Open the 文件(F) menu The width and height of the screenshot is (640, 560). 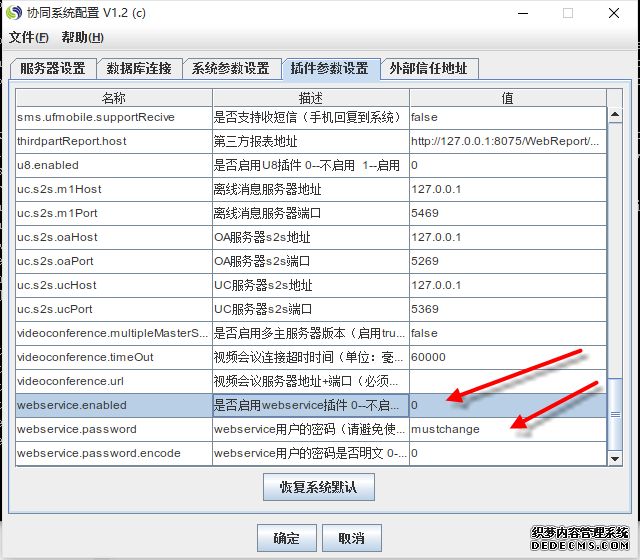(x=29, y=38)
